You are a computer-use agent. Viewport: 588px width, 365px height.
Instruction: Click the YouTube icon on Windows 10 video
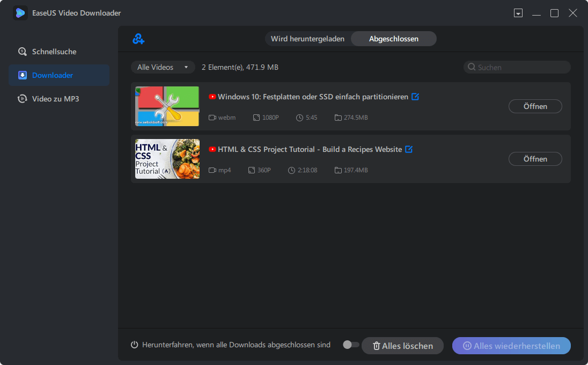(x=212, y=97)
